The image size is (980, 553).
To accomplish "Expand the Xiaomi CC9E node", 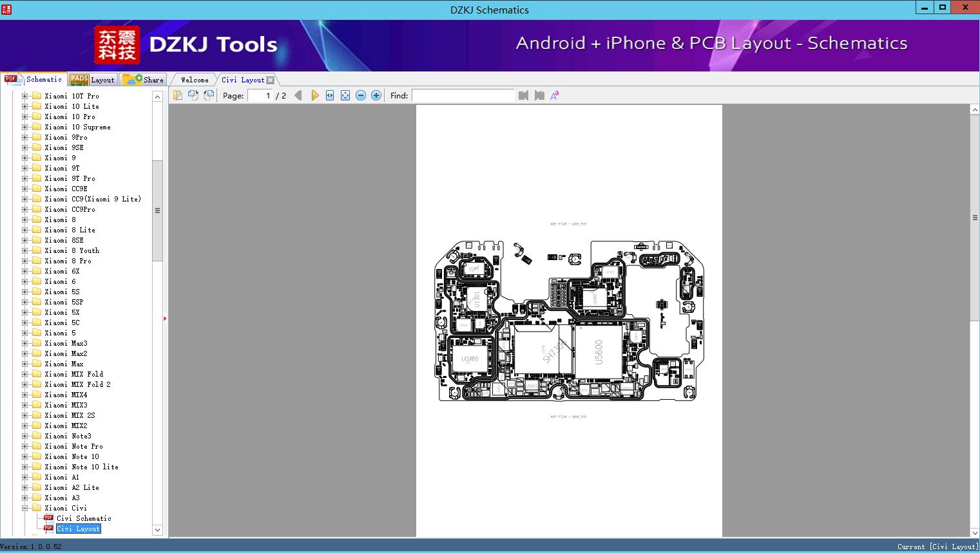I will [25, 189].
